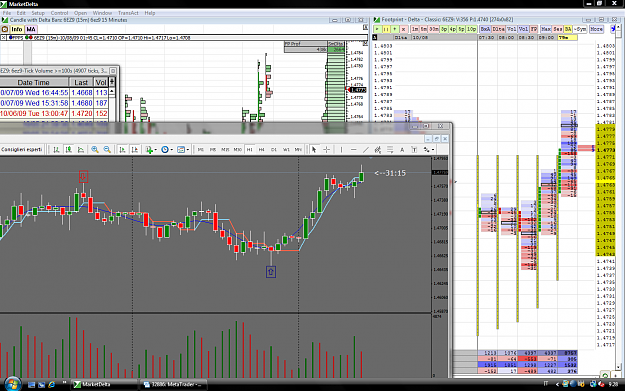Viewport: 625px width, 391px height.
Task: Switch to MarketDelta taskbar button
Action: [104, 385]
